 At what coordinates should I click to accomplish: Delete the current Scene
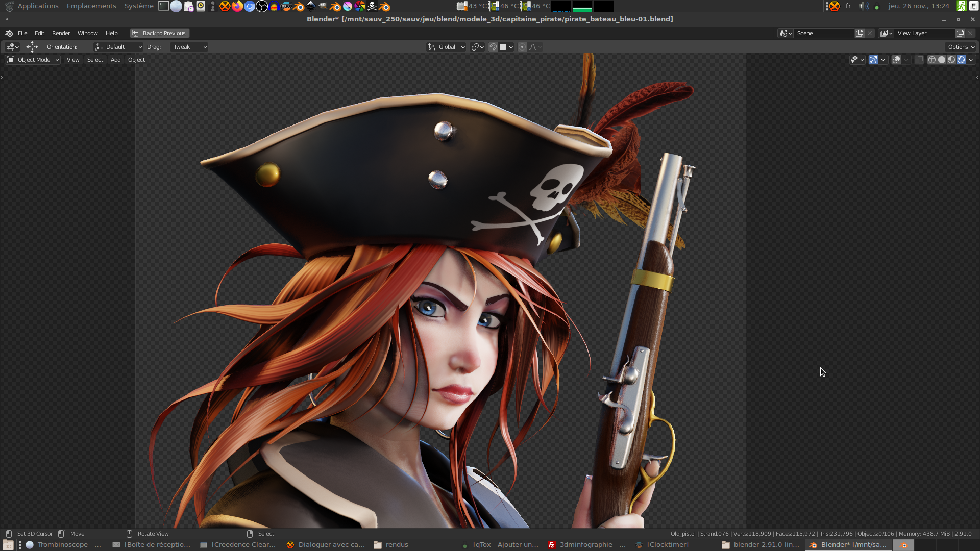point(870,33)
